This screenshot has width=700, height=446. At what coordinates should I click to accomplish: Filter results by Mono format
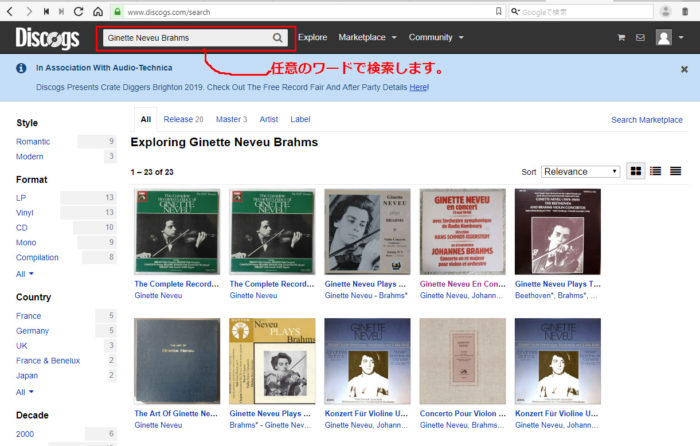[26, 242]
